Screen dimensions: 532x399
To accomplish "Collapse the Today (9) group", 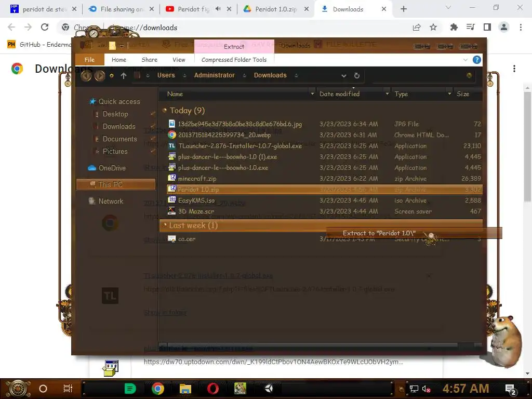I will [165, 110].
